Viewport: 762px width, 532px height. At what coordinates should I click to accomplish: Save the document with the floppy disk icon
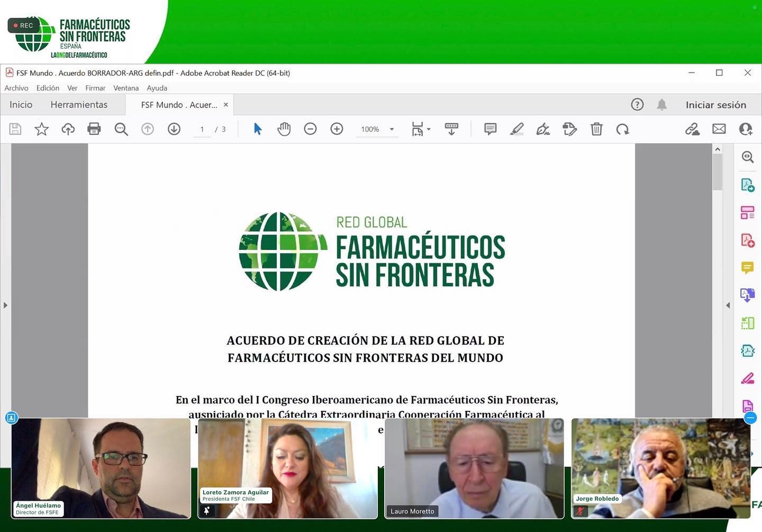coord(15,129)
